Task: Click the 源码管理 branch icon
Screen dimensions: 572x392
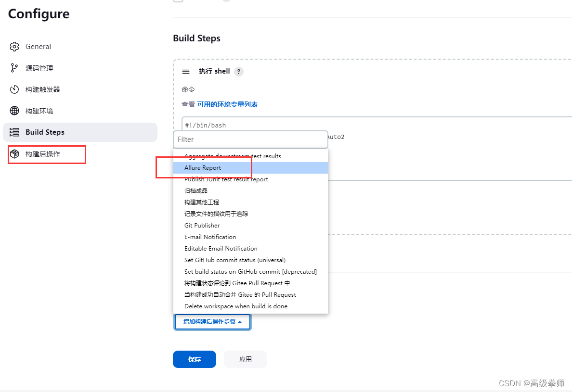Action: (x=14, y=68)
